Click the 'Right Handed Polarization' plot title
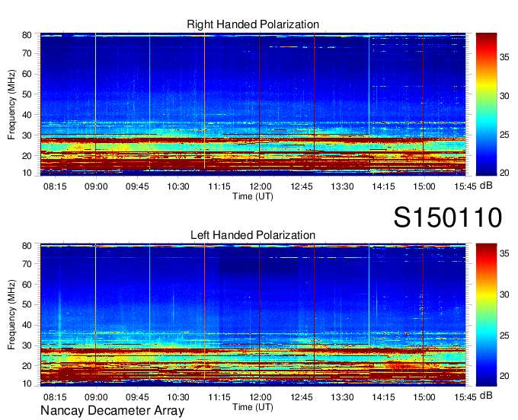Image resolution: width=518 pixels, height=420 pixels. [x=253, y=24]
